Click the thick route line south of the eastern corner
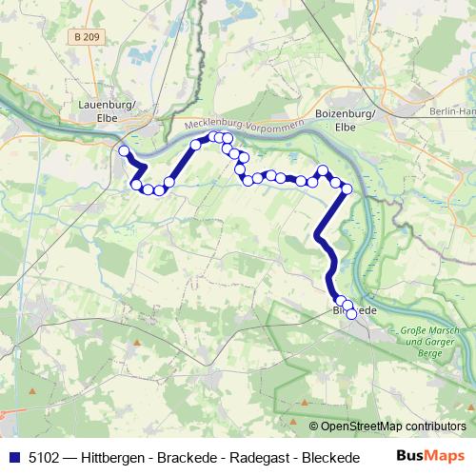This screenshot has height=476, width=476. [332, 213]
